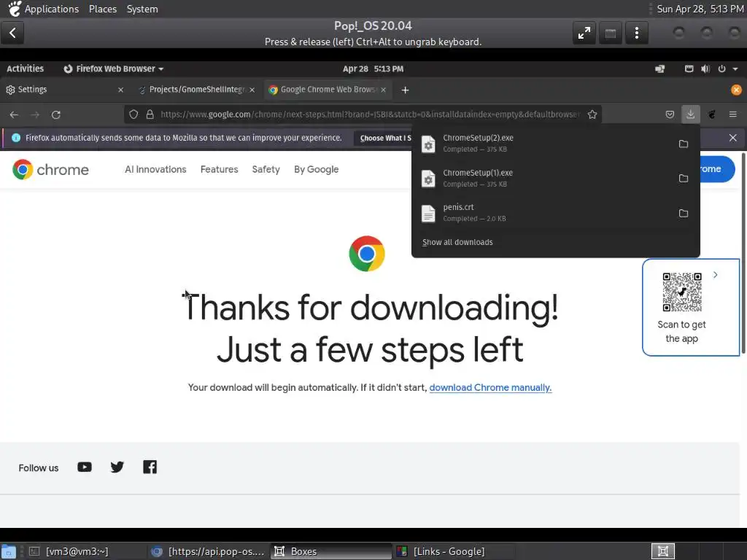The height and width of the screenshot is (560, 747).
Task: Click the QR code image
Action: 682,292
